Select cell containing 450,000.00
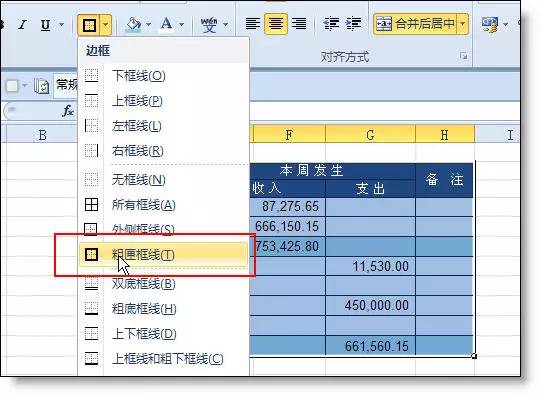 point(370,306)
